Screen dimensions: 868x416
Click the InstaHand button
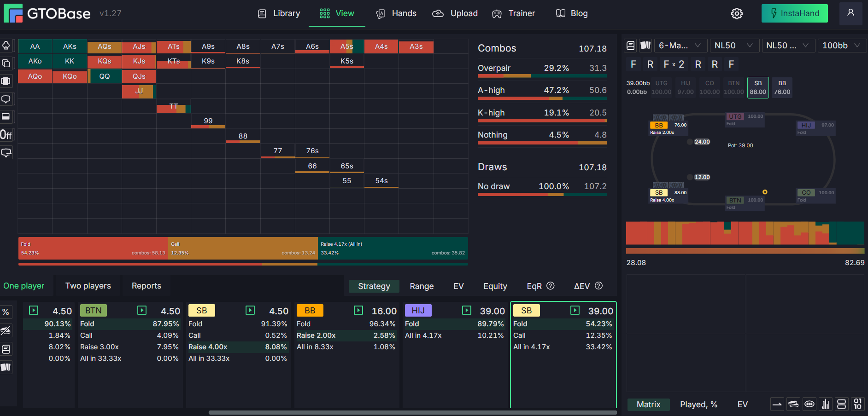pyautogui.click(x=794, y=14)
